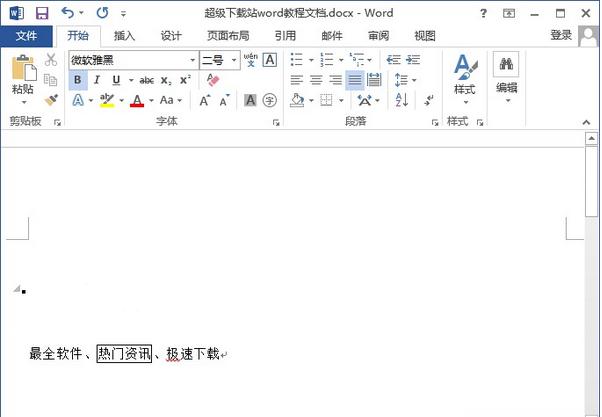Image resolution: width=602 pixels, height=417 pixels.
Task: Click the Save icon in quick access toolbar
Action: click(42, 13)
